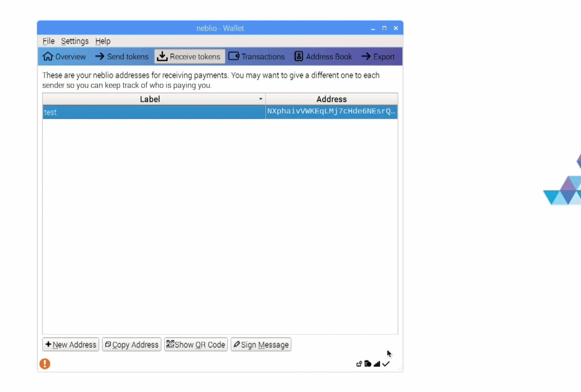Viewport: 581px width, 392px height.
Task: Open the Help menu
Action: click(x=103, y=41)
